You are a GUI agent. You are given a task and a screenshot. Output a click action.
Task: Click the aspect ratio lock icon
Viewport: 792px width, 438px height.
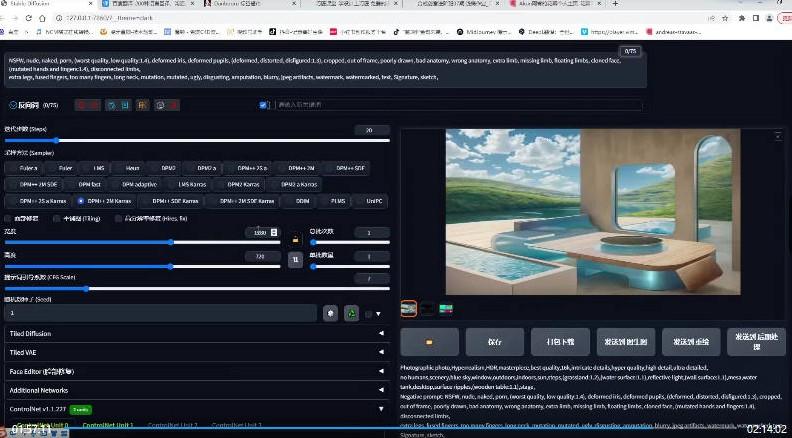coord(295,239)
